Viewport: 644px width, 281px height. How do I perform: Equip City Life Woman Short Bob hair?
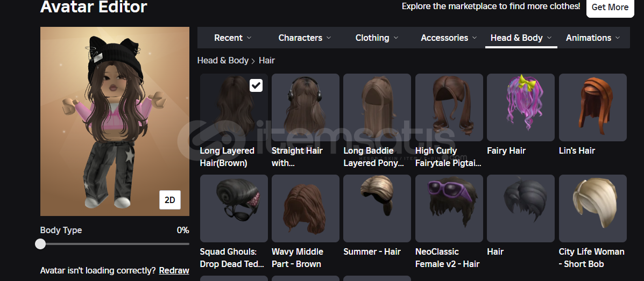(x=593, y=208)
